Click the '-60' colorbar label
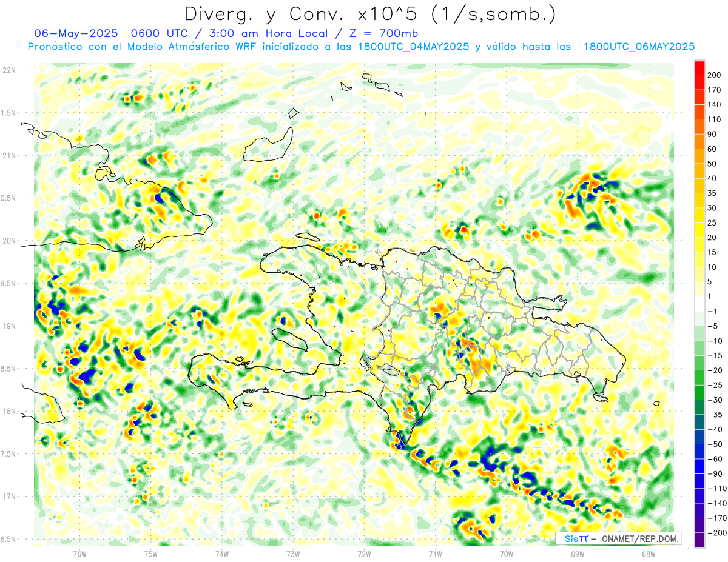728x562 pixels. [715, 460]
